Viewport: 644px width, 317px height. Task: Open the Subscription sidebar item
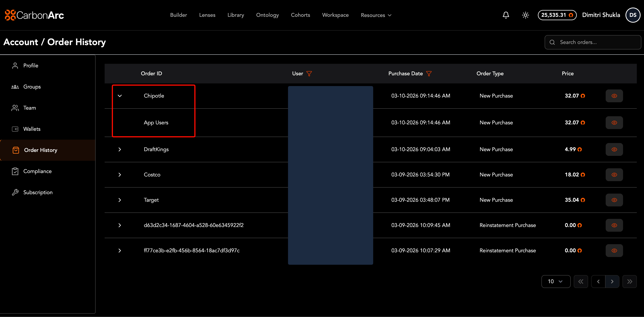pyautogui.click(x=38, y=192)
